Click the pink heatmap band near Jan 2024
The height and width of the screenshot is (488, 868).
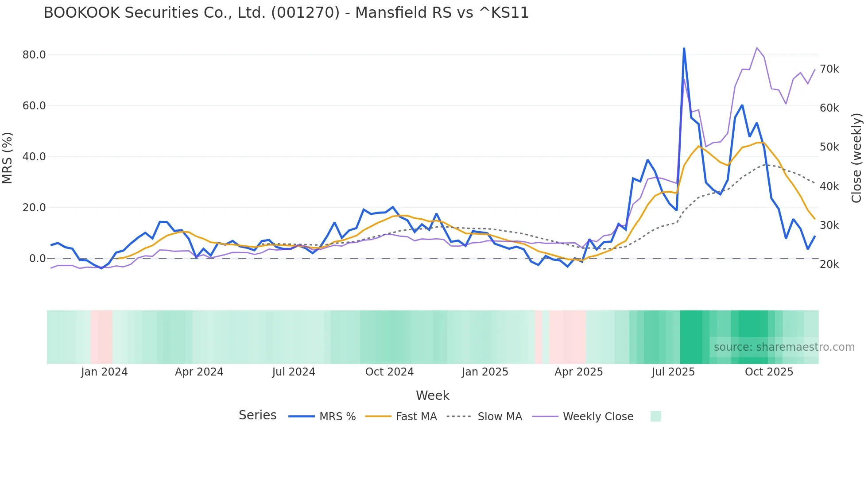101,337
